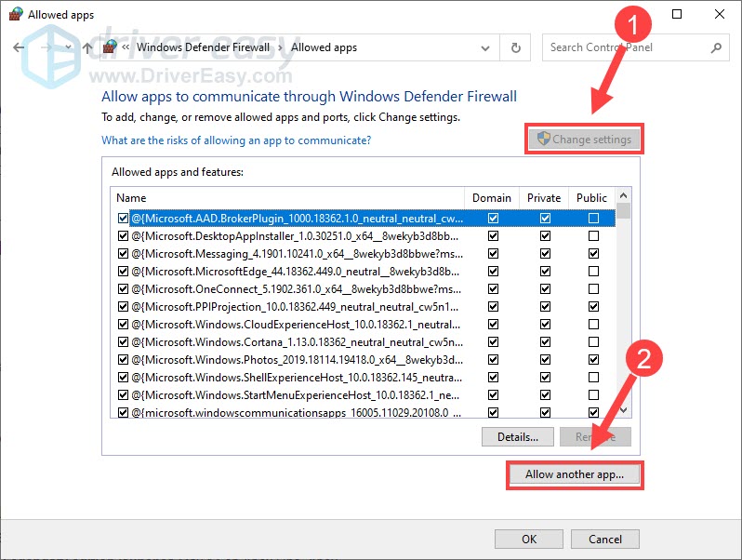Uncheck Public for Microsoft.Windows.Photos
The image size is (742, 560).
[x=593, y=360]
